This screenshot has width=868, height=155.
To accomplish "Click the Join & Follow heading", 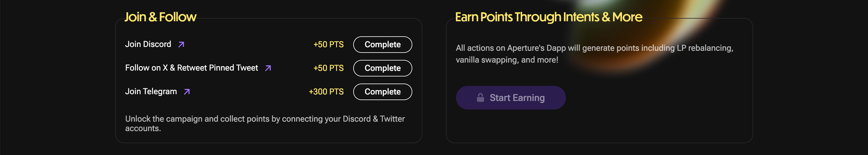I will [160, 17].
